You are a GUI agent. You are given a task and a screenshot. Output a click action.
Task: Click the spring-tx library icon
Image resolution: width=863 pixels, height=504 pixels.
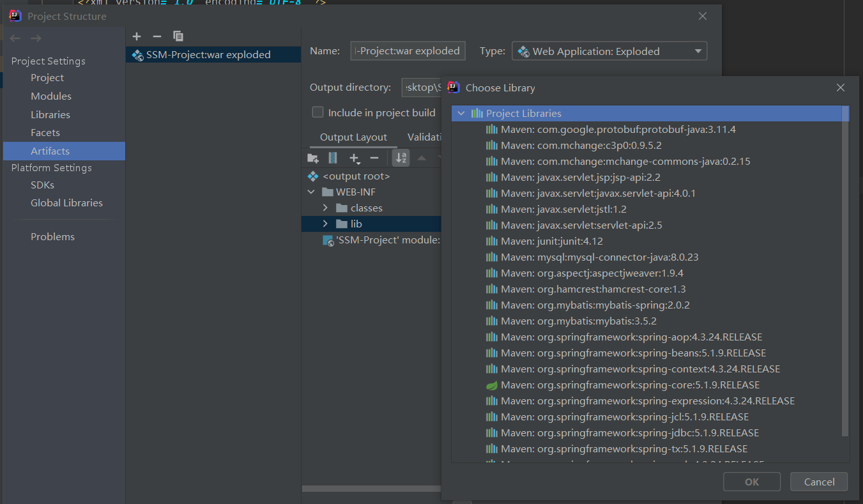(492, 449)
